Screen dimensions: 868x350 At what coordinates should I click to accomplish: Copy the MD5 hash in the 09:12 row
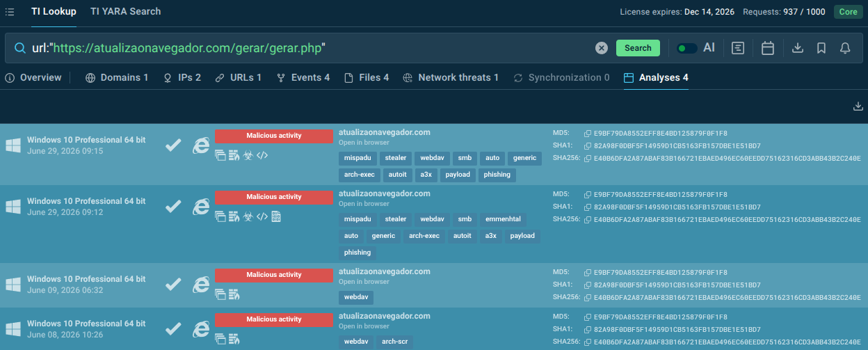588,195
